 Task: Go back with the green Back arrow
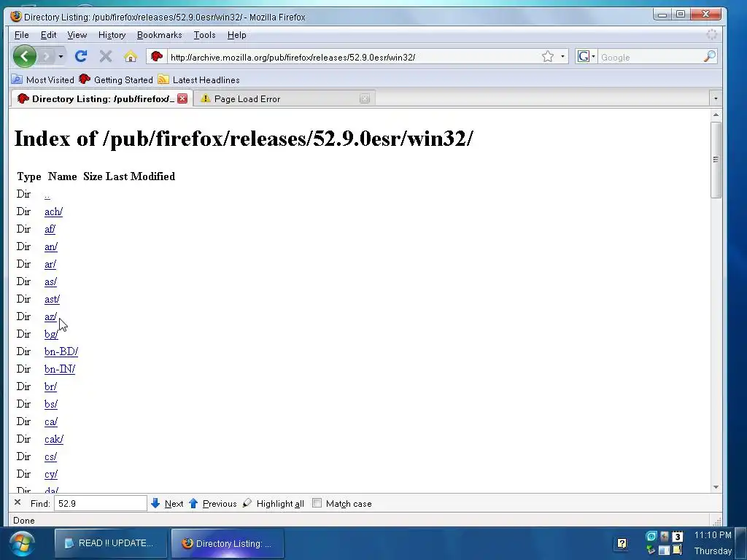(x=25, y=56)
